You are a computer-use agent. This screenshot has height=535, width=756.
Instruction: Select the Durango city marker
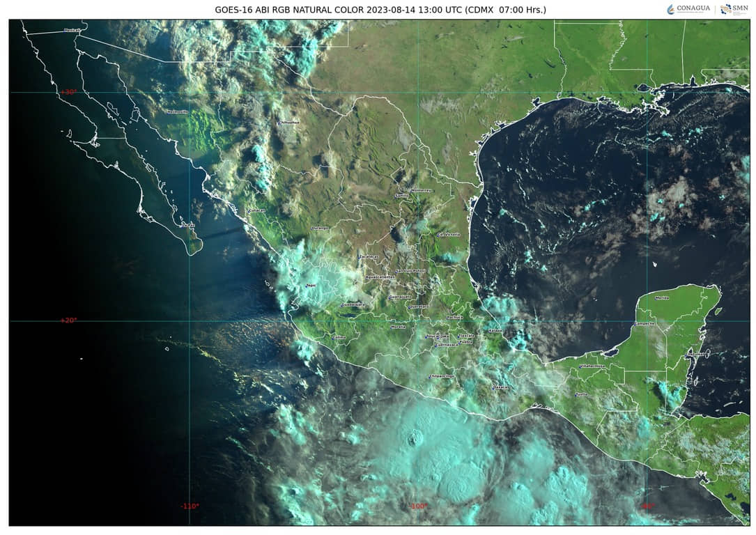click(320, 228)
